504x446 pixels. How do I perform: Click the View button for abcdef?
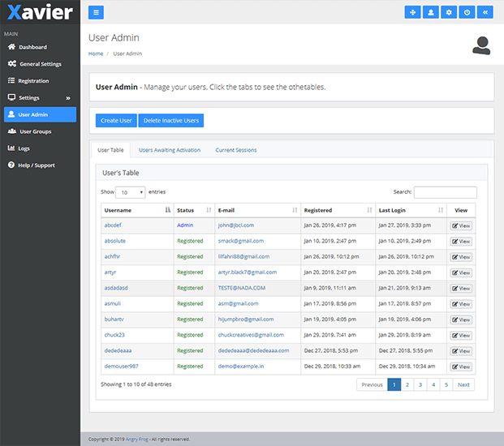tap(461, 225)
